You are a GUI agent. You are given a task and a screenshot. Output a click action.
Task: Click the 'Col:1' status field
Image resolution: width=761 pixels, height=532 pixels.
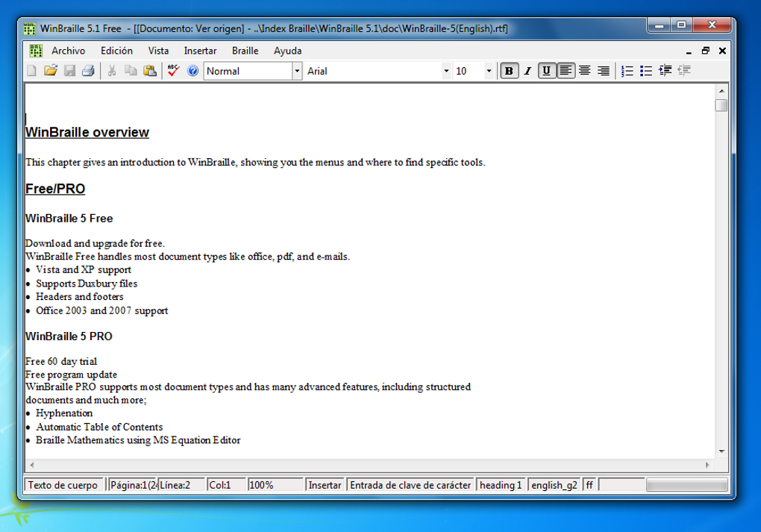tap(225, 485)
